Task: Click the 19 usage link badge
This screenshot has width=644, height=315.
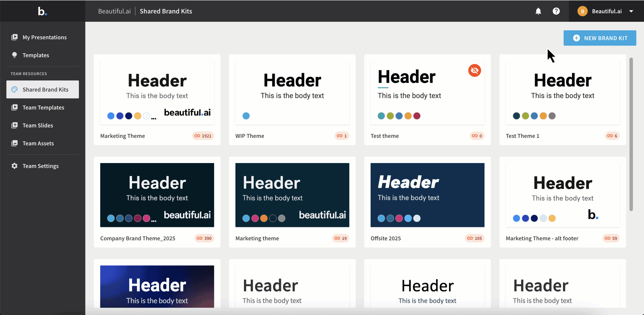Action: point(341,238)
